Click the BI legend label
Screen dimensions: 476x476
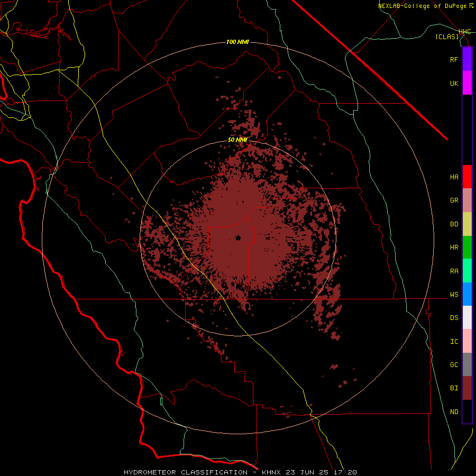tap(454, 388)
